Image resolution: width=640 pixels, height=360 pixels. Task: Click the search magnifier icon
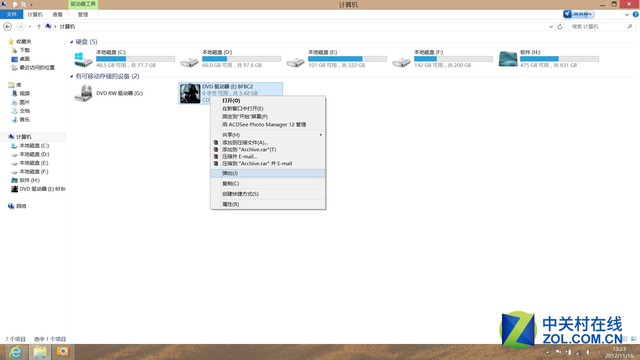click(x=630, y=27)
